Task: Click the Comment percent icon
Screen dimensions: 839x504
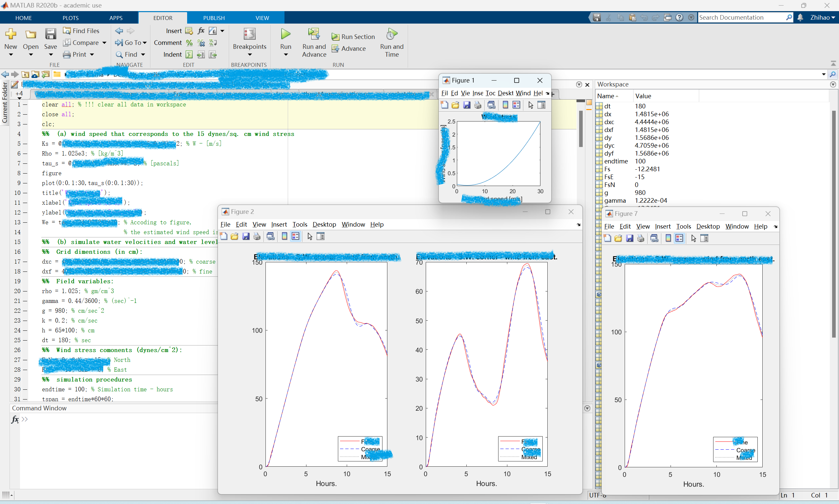Action: pos(189,43)
